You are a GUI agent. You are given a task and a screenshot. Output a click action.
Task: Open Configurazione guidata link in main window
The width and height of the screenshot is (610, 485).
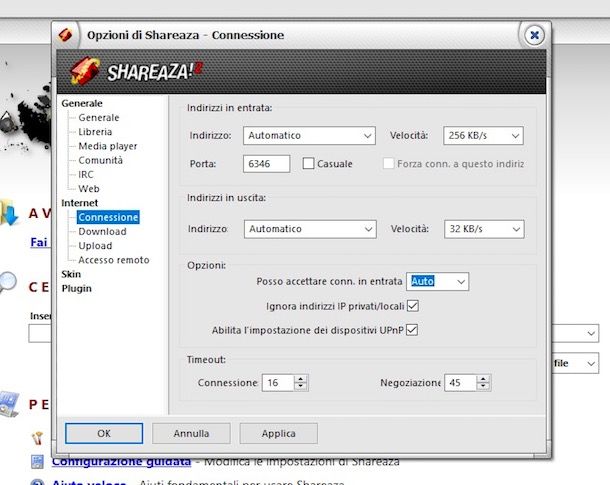(121, 462)
